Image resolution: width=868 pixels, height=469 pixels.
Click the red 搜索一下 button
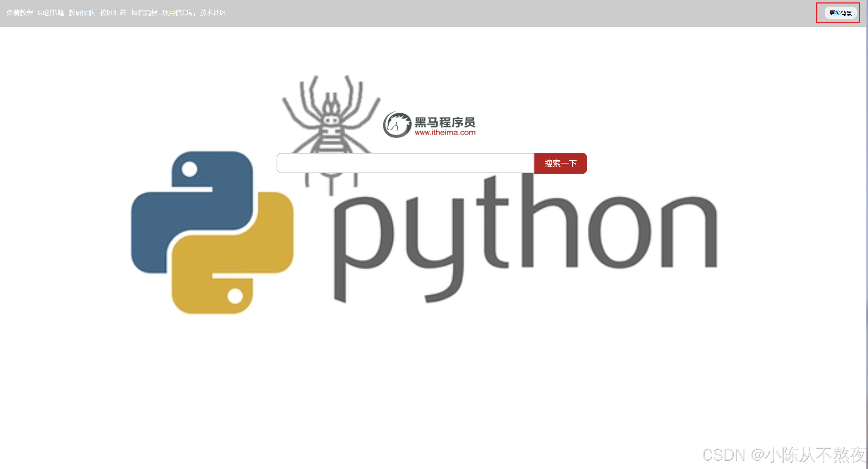[560, 163]
